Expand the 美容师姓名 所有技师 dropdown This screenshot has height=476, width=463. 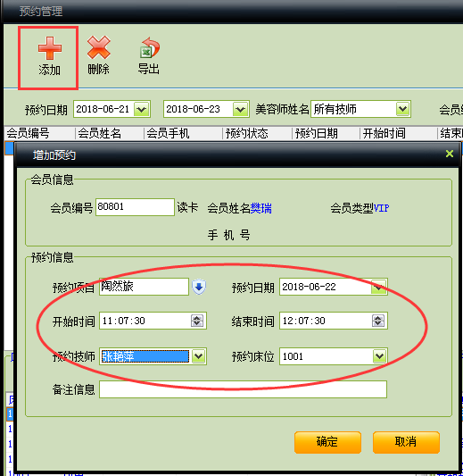(402, 109)
